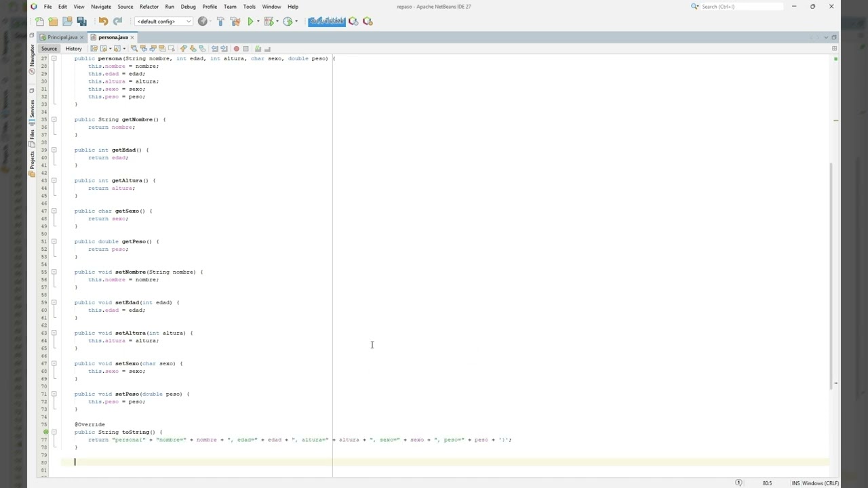The image size is (868, 488).
Task: Open the Profile Project dropdown arrow
Action: 296,21
